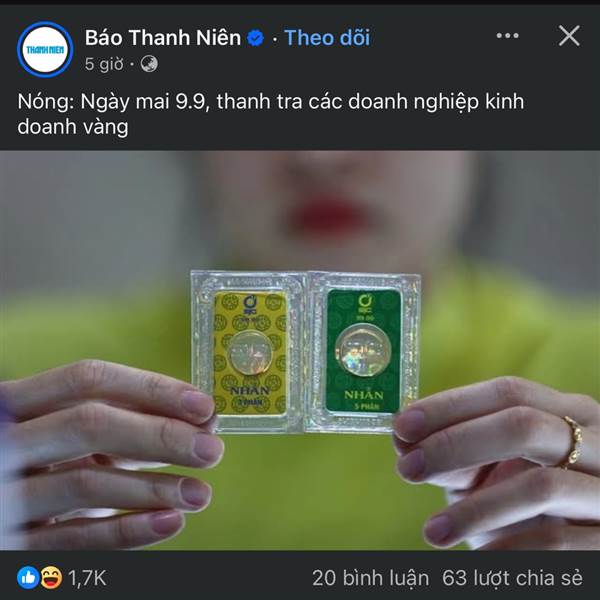View the 63 lượt chia sẻ shares

[512, 578]
